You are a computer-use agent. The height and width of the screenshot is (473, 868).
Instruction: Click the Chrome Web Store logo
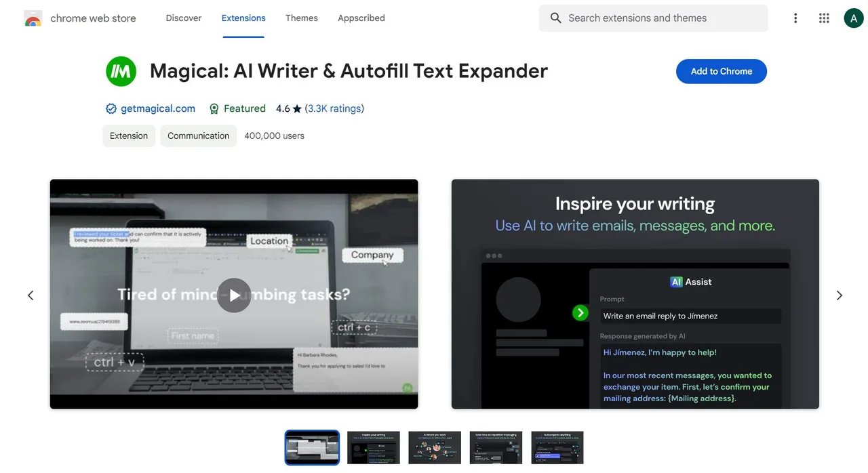(x=33, y=18)
